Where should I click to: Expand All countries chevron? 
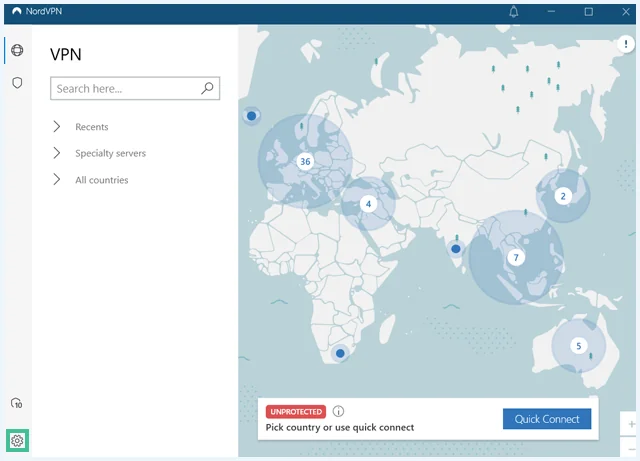[57, 179]
